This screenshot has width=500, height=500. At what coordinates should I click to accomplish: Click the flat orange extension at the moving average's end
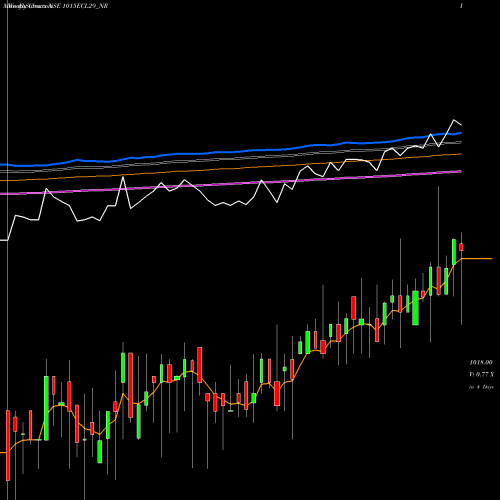[x=477, y=258]
